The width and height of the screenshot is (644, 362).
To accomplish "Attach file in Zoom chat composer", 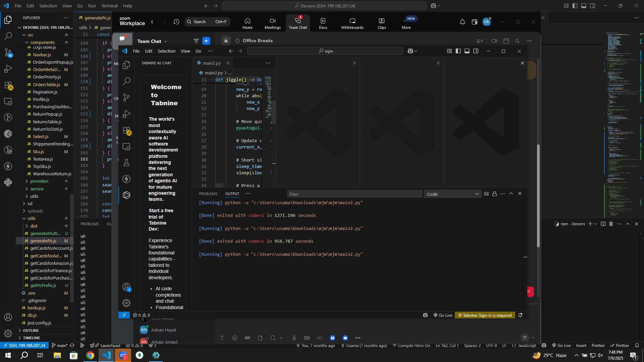I will click(260, 338).
